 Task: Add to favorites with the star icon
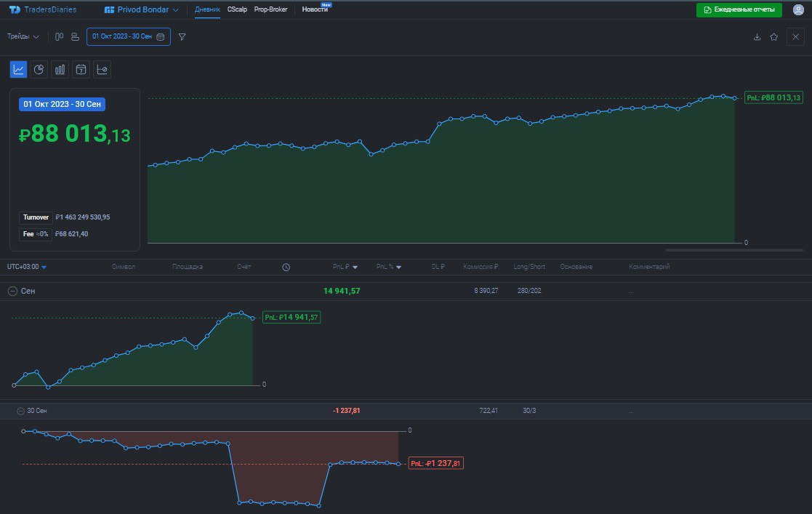pyautogui.click(x=773, y=37)
